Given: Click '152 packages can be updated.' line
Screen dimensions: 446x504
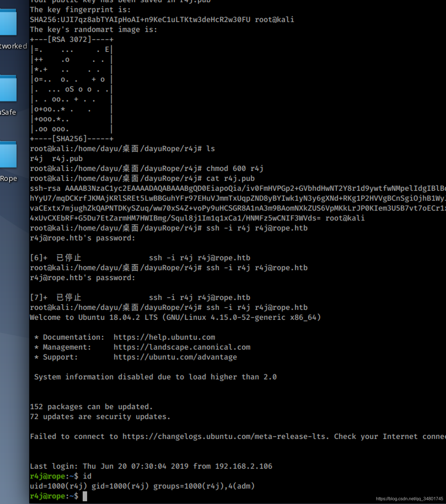Looking at the screenshot, I should pyautogui.click(x=91, y=407).
